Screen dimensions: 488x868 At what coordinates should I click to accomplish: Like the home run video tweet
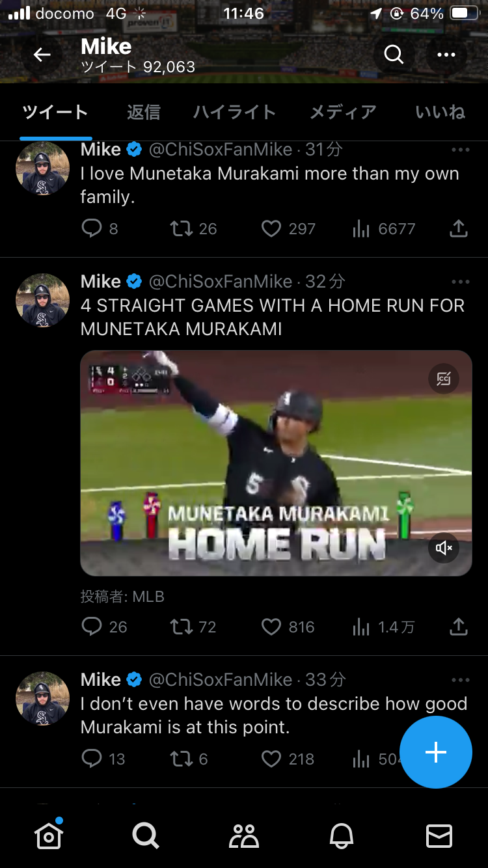[x=271, y=627]
